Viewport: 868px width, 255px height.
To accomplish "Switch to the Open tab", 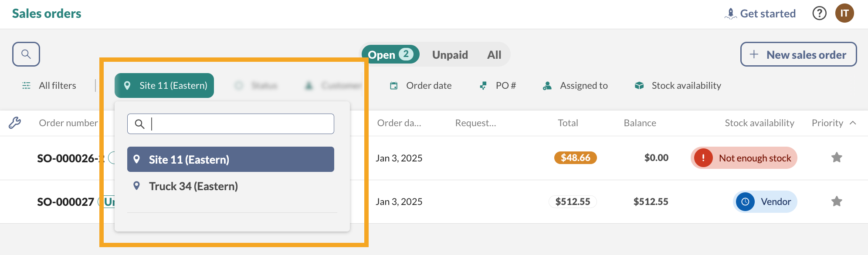I will pos(390,55).
